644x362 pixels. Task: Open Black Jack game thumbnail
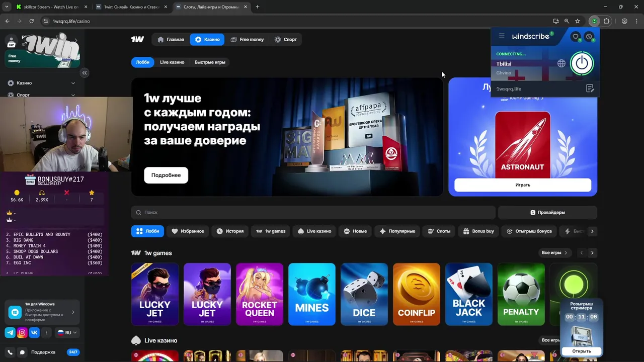(469, 294)
